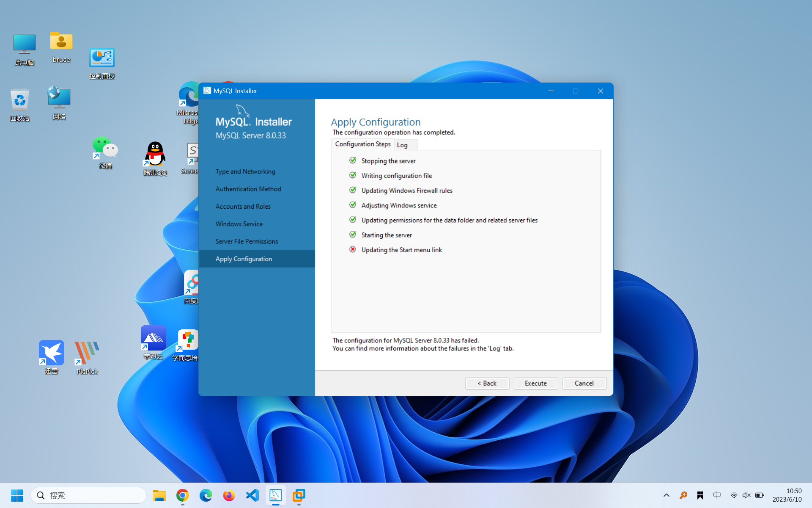Click the taskbar 搜索 search box
The height and width of the screenshot is (508, 812).
point(89,495)
